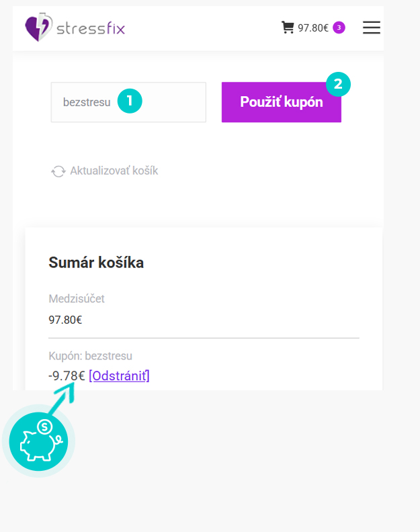Click the teal number 2 badge
Viewport: 420px width, 532px height.
click(338, 84)
